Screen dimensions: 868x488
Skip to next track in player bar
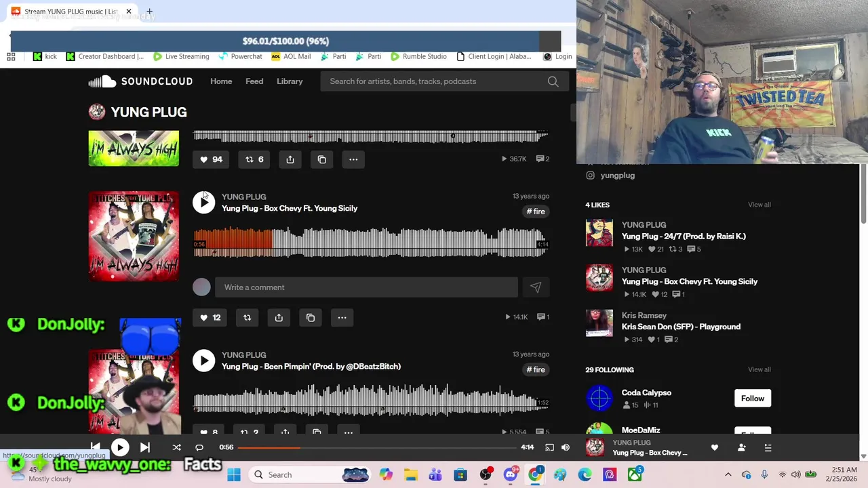(x=145, y=447)
